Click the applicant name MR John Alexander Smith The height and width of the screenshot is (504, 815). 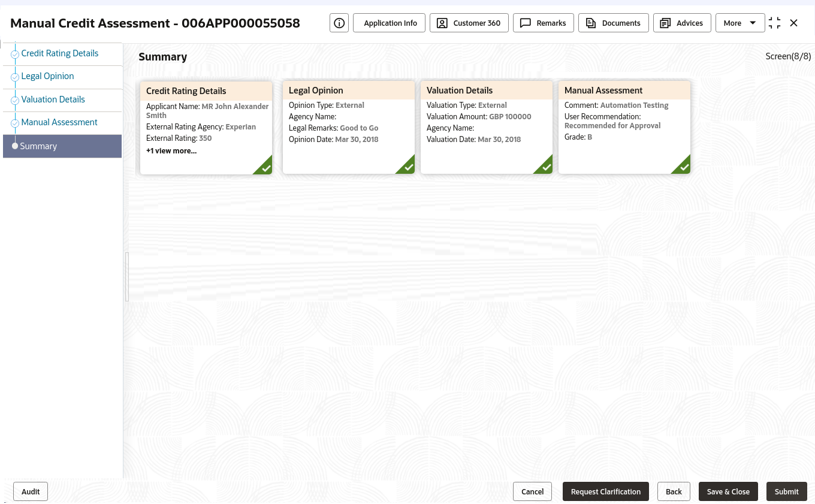(207, 111)
